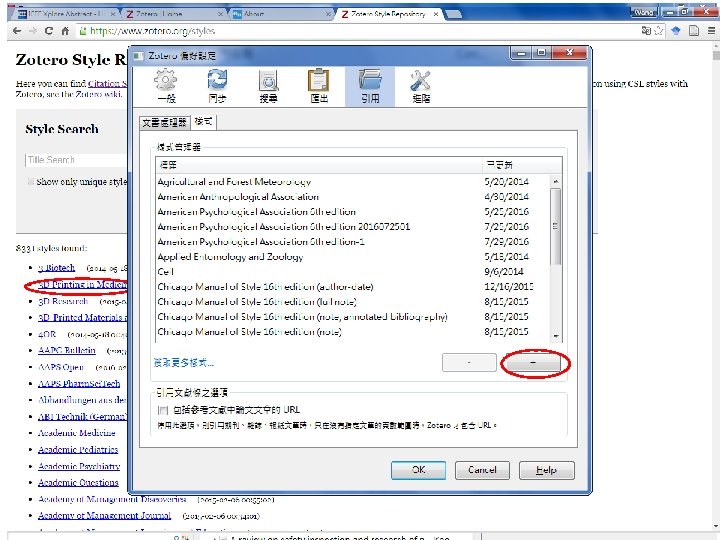Switch to the word processors (文書處理器) tab

click(x=164, y=122)
